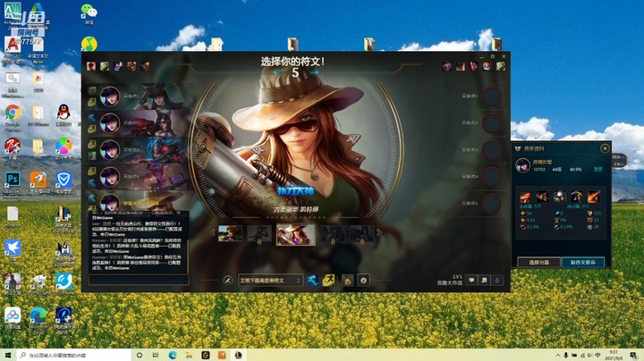Select the highlighted center skin thumbnail
644x361 pixels.
(296, 234)
